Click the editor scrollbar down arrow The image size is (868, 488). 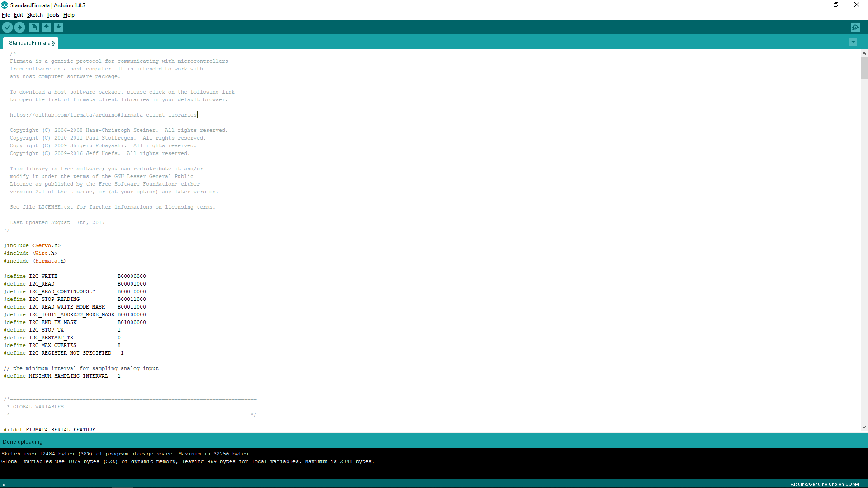864,427
